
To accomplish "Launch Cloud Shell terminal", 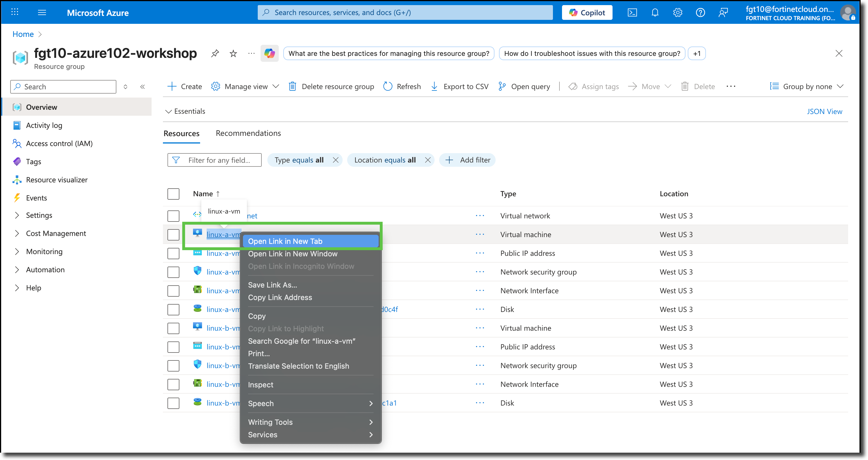I will click(632, 12).
